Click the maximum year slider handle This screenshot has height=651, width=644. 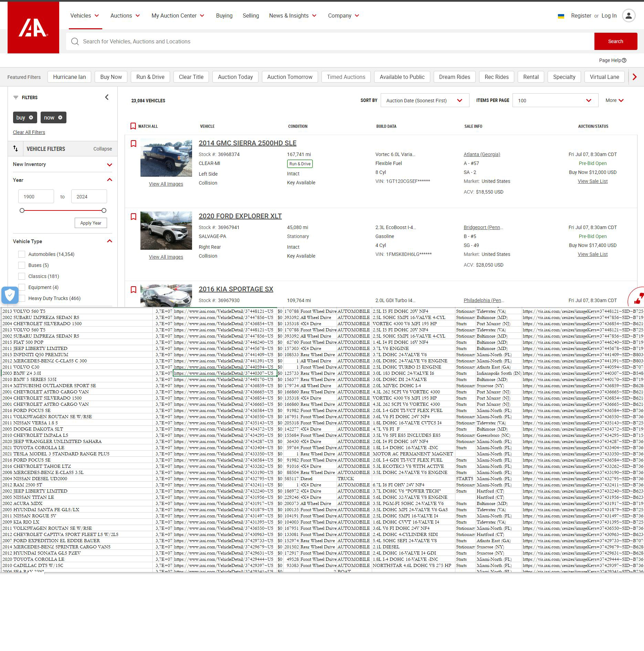[104, 210]
